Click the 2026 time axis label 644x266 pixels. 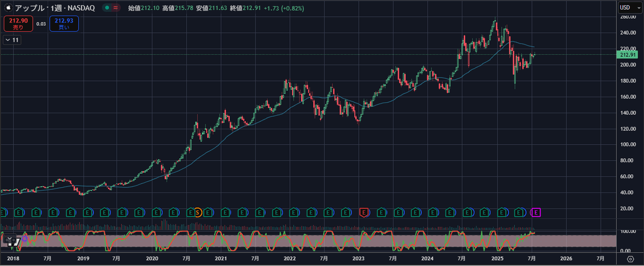click(x=566, y=258)
